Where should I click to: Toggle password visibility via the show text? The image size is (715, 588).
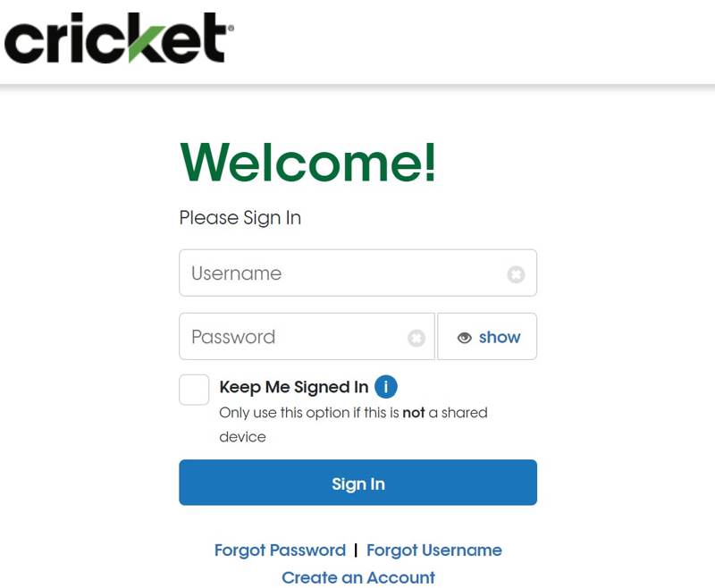(500, 337)
